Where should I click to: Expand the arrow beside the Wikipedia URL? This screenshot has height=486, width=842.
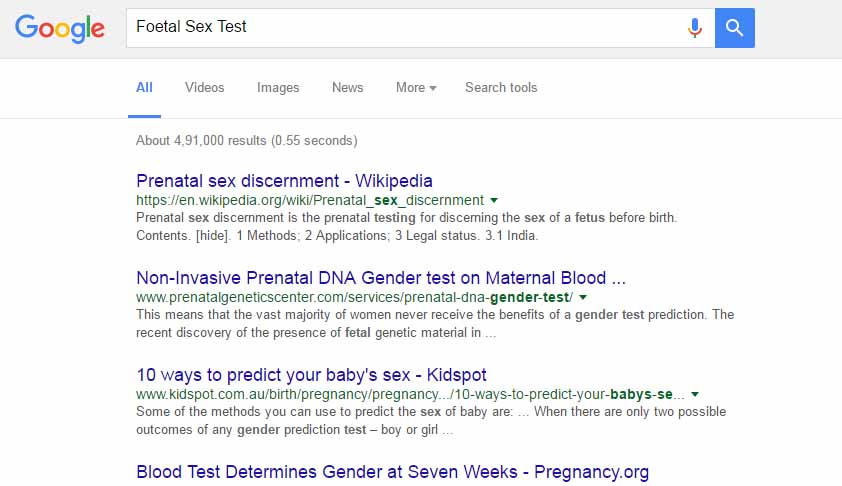[x=494, y=200]
